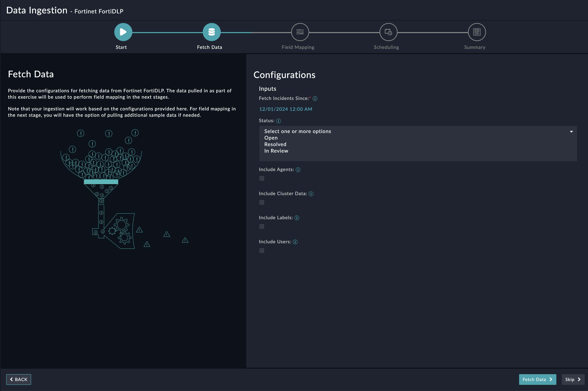This screenshot has height=391, width=588.
Task: Click the info icon next to Fetch Incidents Since
Action: 315,98
